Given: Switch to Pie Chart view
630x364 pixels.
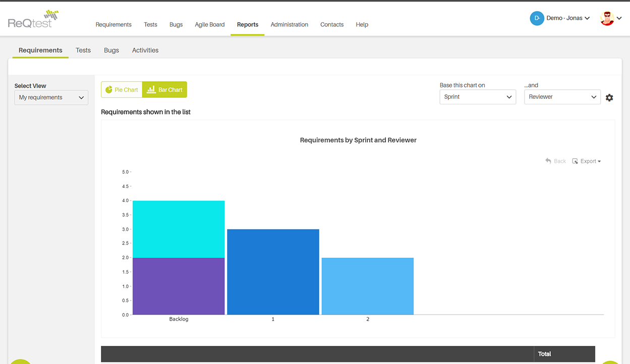Looking at the screenshot, I should (x=122, y=90).
